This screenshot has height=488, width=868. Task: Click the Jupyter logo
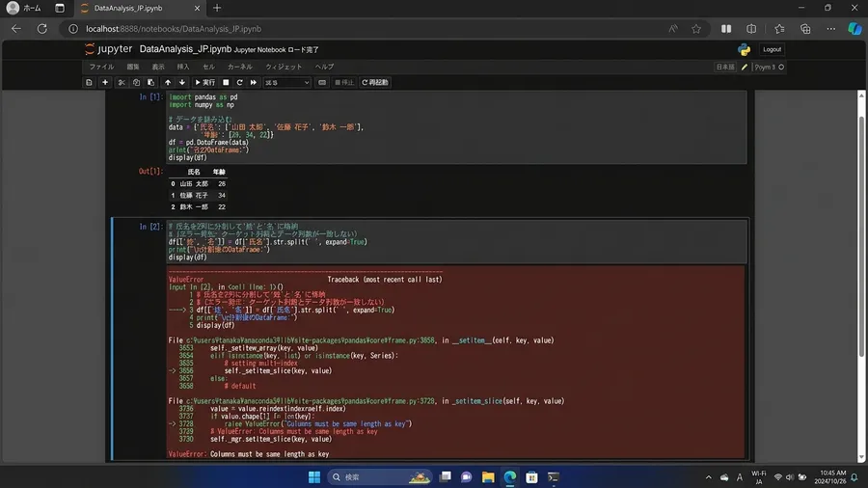pos(108,48)
